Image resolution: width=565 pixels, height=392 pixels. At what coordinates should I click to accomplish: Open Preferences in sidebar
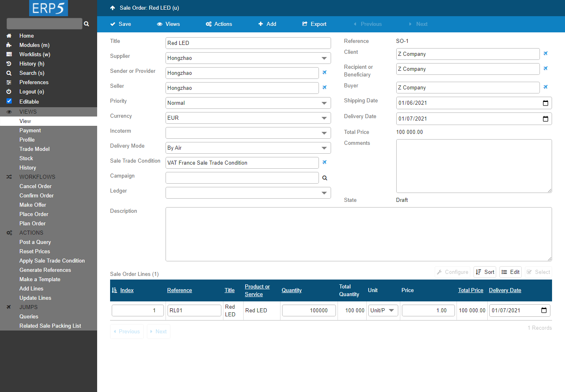pos(34,82)
